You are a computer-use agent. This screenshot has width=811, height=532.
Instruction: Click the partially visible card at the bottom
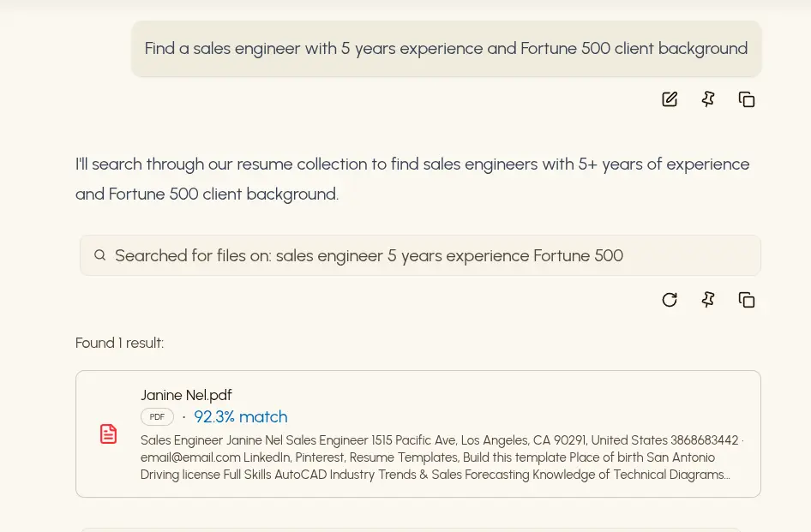412,529
